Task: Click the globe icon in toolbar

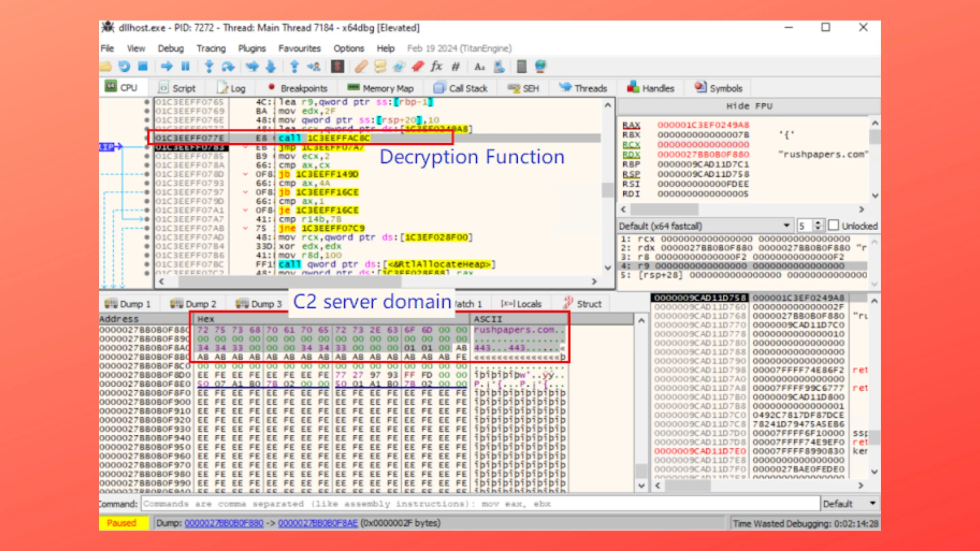Action: (x=541, y=67)
